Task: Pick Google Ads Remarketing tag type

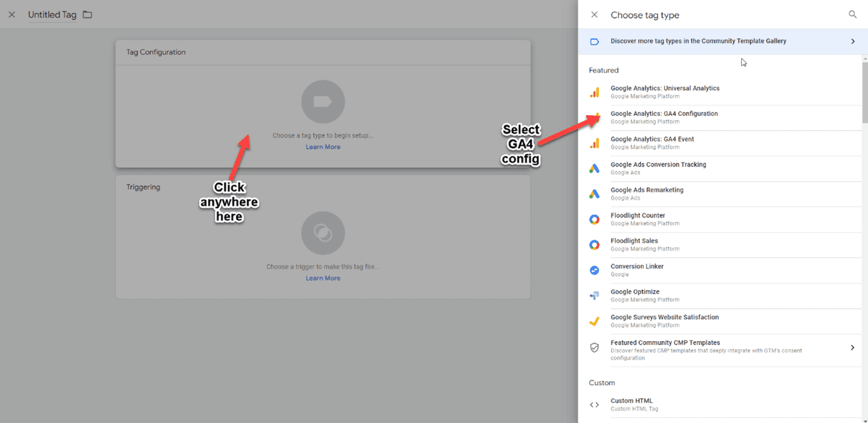Action: click(647, 190)
